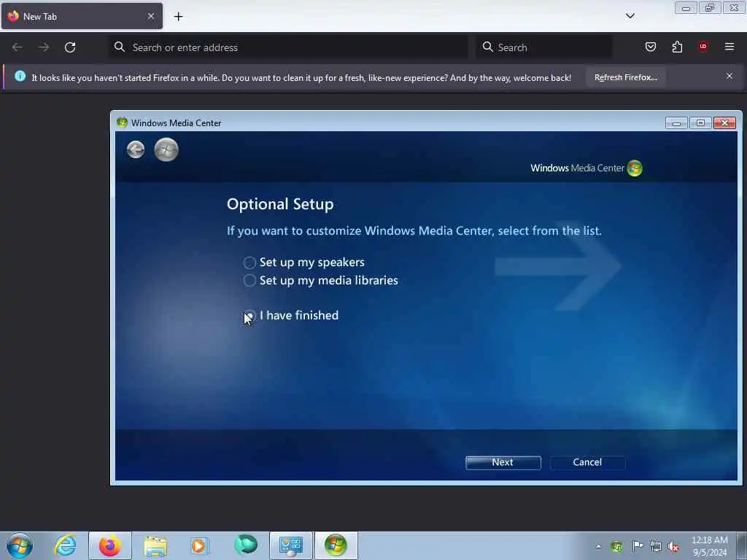Open the Save to Pocket icon

[x=650, y=47]
